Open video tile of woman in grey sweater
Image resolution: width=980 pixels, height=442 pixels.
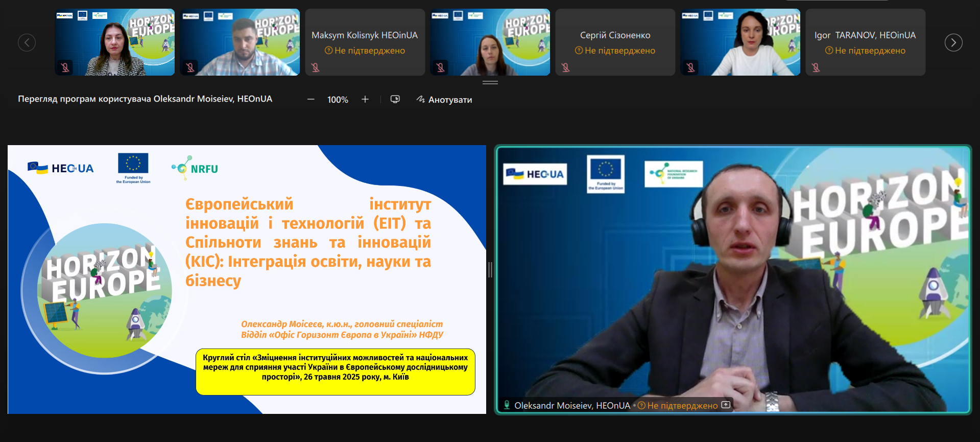tap(490, 42)
